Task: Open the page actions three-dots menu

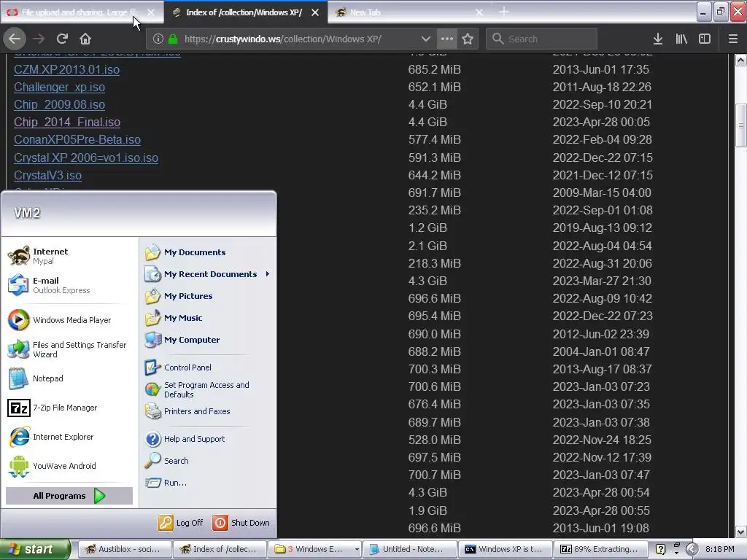Action: pyautogui.click(x=447, y=39)
